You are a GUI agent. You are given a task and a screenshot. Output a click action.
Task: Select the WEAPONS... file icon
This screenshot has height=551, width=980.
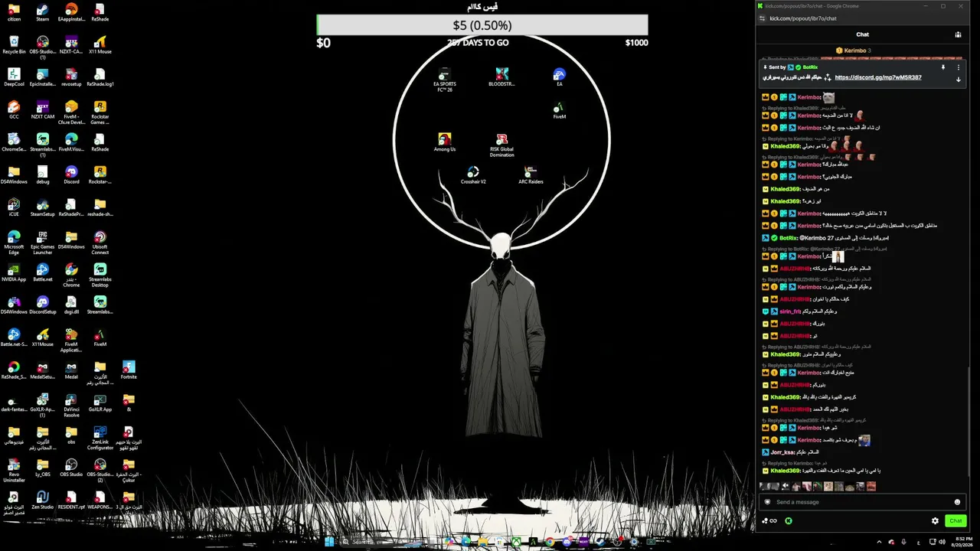pos(100,500)
